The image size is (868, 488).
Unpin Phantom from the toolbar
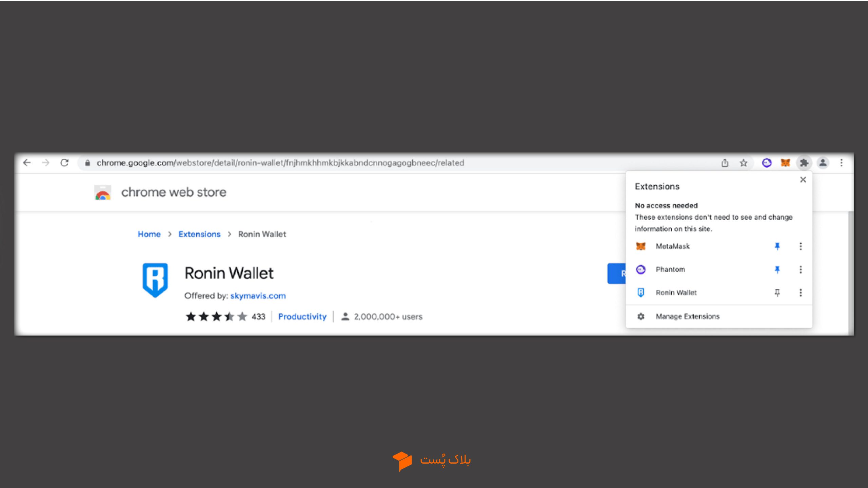pos(777,269)
